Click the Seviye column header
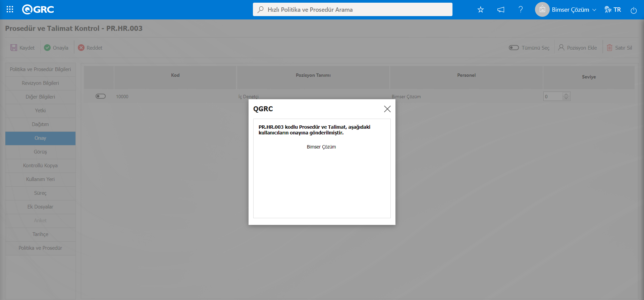The image size is (644, 300). tap(589, 77)
